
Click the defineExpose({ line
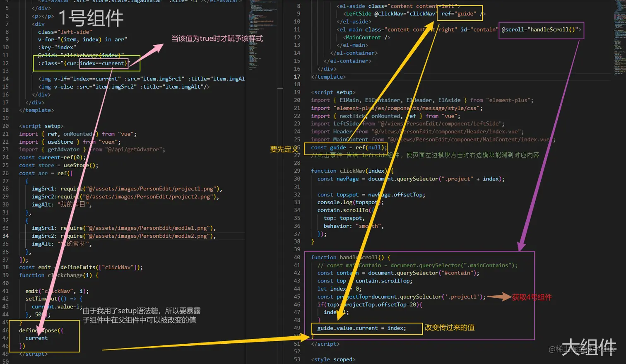[41, 330]
